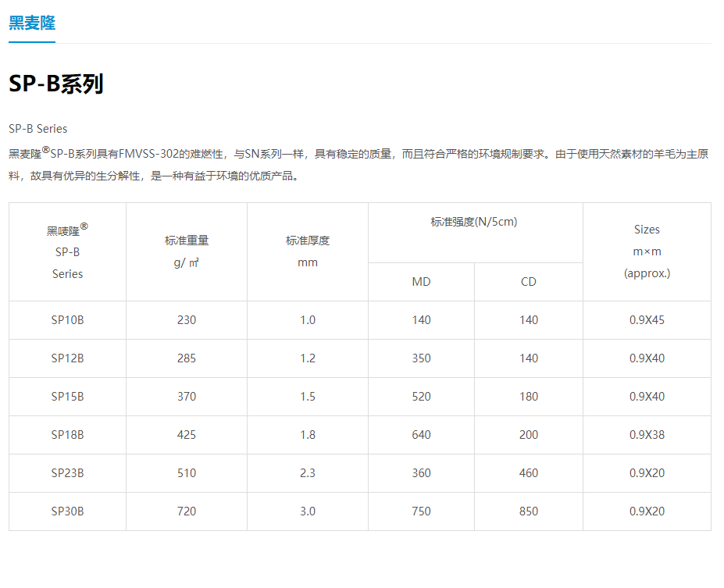Screen dimensions: 724x588
Task: Click the SP18B model cell
Action: 67,435
